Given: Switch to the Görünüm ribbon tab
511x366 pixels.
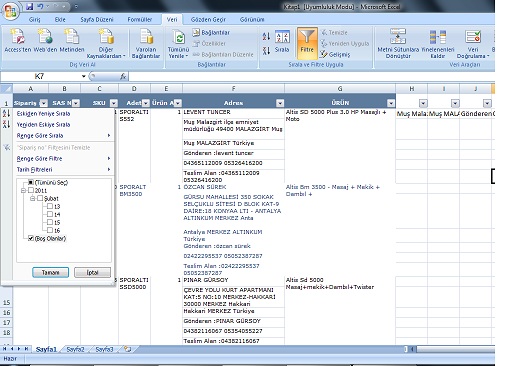Looking at the screenshot, I should point(252,19).
